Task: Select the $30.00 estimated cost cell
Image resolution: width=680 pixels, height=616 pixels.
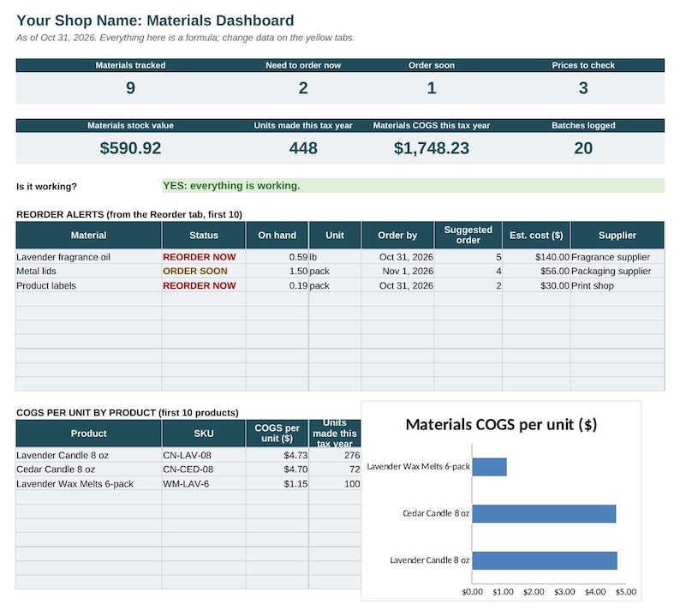Action: coord(536,286)
